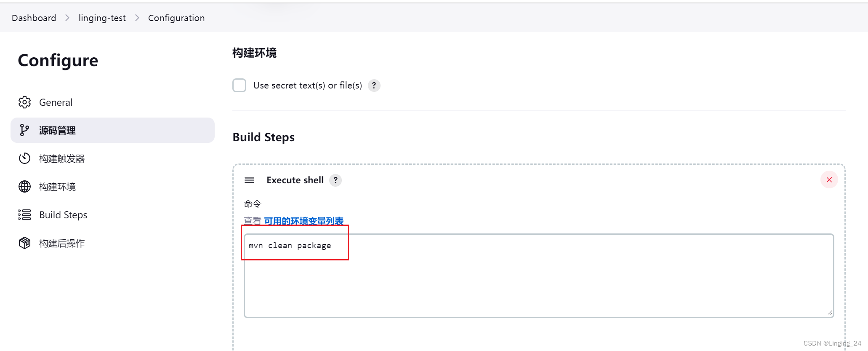Expand chevron after Dashboard breadcrumb
This screenshot has width=868, height=351.
[x=67, y=18]
